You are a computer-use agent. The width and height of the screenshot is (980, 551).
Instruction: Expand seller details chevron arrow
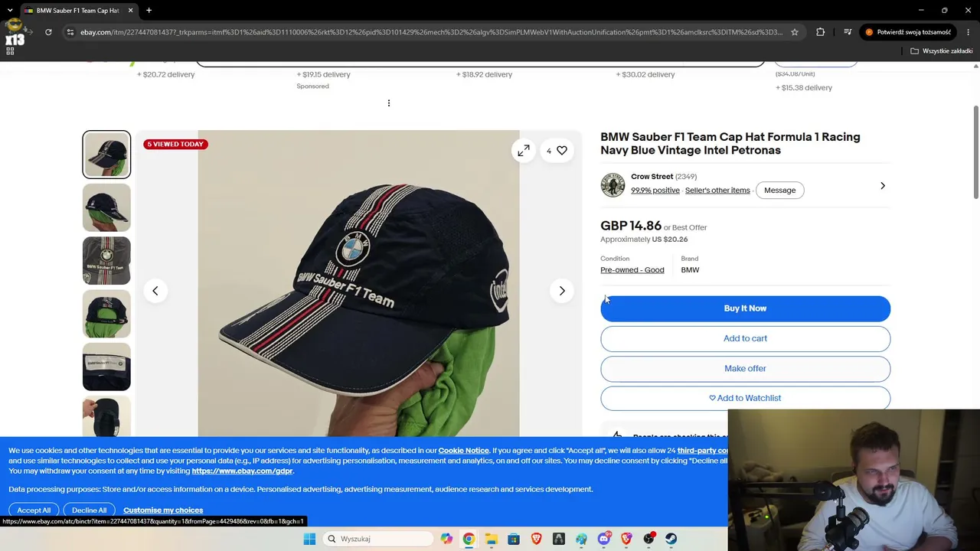[883, 186]
